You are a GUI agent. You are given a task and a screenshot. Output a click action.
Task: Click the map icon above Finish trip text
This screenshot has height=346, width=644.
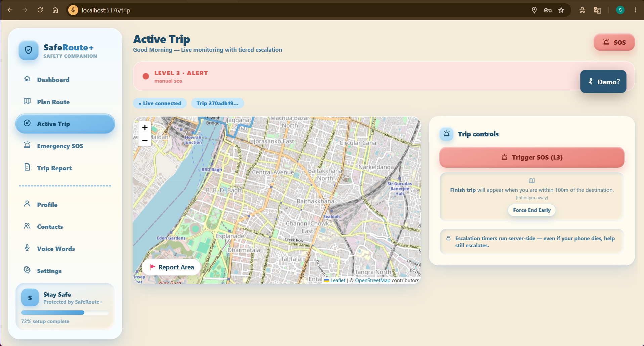pyautogui.click(x=532, y=181)
